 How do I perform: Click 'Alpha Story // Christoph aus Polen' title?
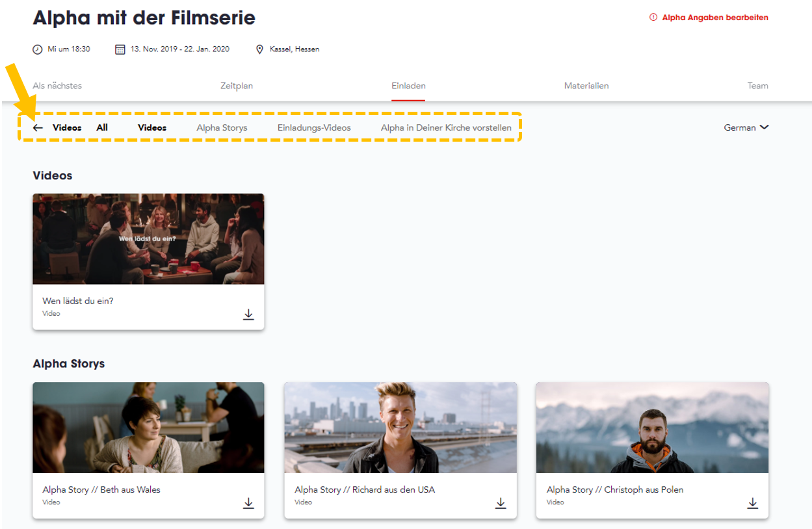(x=615, y=489)
